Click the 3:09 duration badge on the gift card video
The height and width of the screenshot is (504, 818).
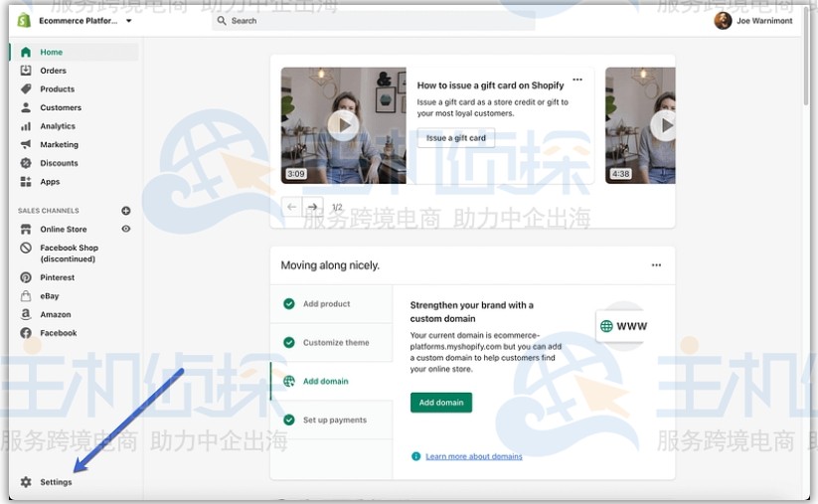pos(296,174)
